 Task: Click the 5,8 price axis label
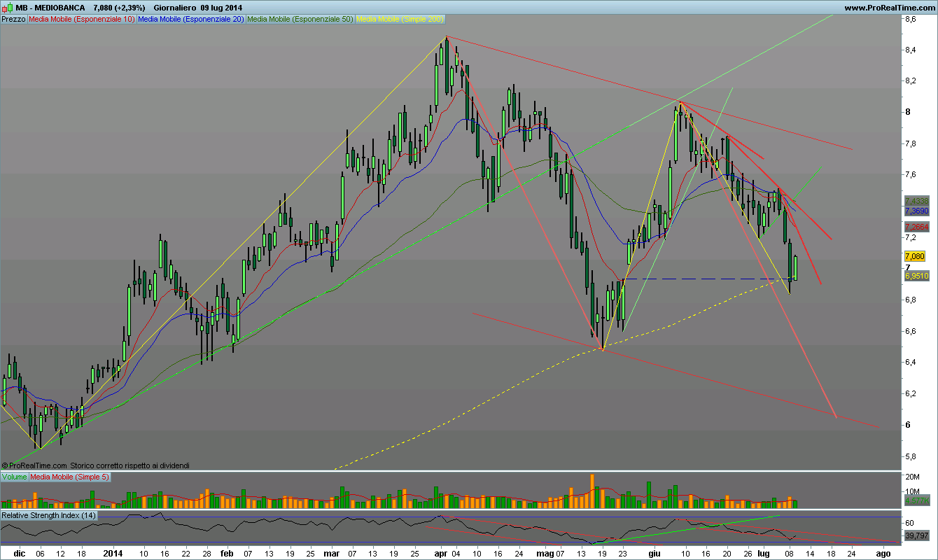(910, 456)
